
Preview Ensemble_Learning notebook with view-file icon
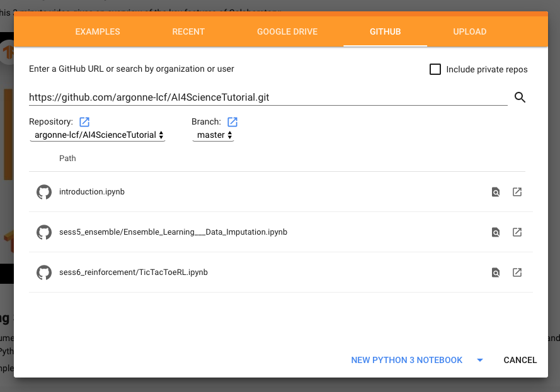495,232
